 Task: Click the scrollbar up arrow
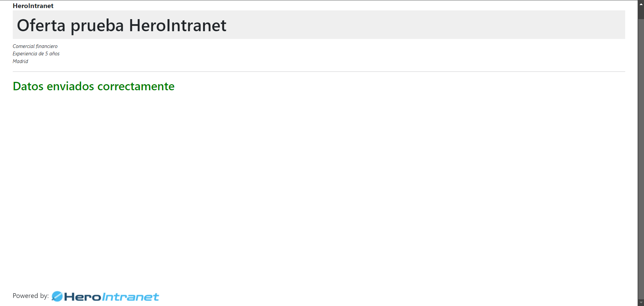point(641,4)
